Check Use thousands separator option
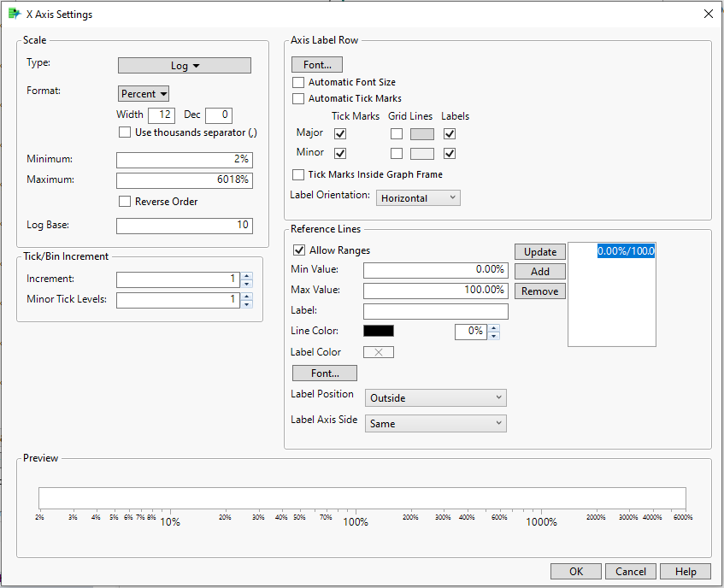This screenshot has width=724, height=588. (x=126, y=132)
